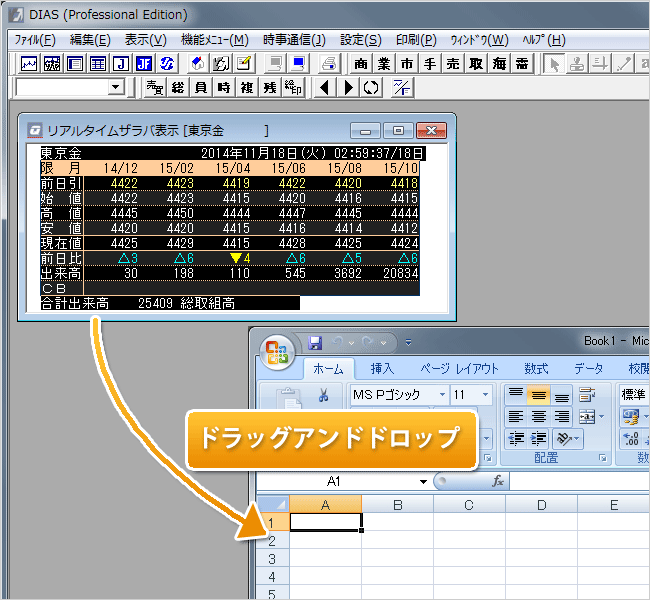650x600 pixels.
Task: Toggle middle vertical align button
Action: (539, 395)
